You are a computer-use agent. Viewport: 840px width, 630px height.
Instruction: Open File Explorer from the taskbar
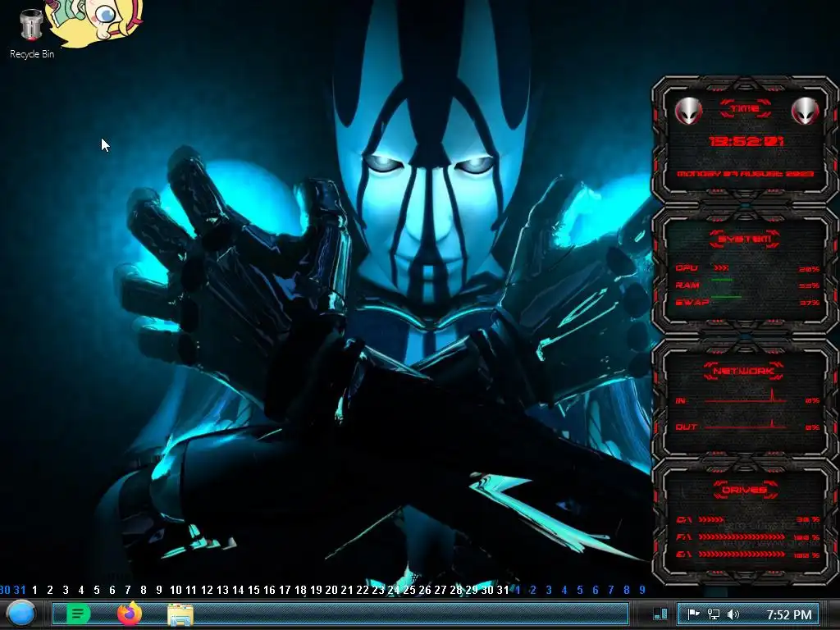(180, 614)
